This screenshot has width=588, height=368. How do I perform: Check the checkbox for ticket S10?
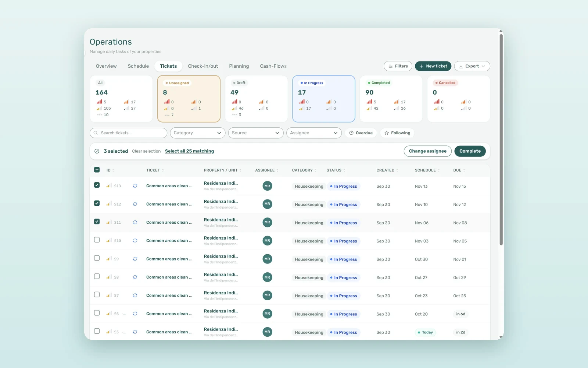pos(97,240)
